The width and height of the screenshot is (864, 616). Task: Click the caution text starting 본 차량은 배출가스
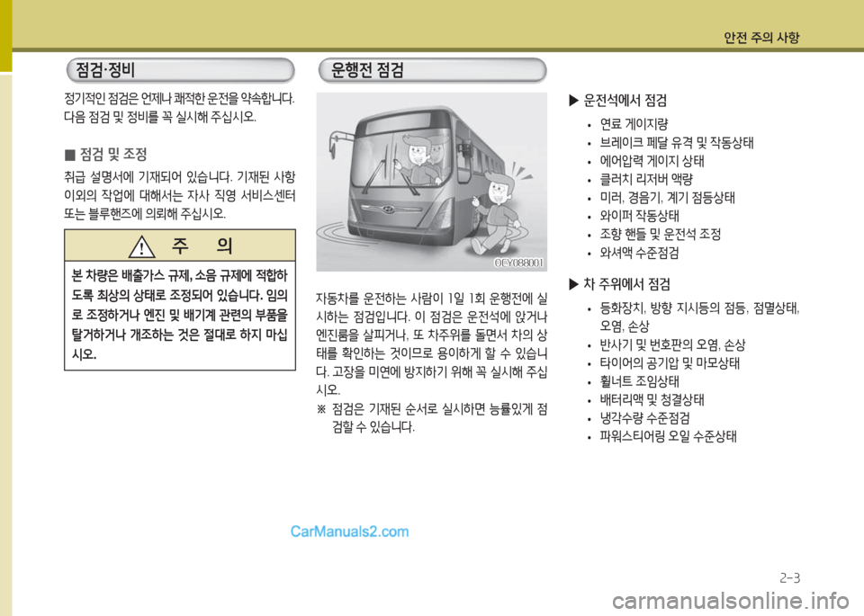[x=180, y=315]
